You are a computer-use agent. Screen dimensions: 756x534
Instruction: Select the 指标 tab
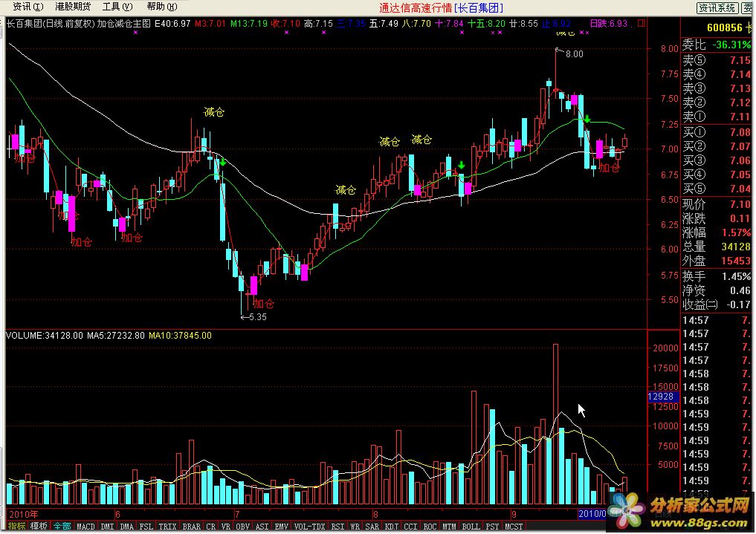(x=16, y=527)
